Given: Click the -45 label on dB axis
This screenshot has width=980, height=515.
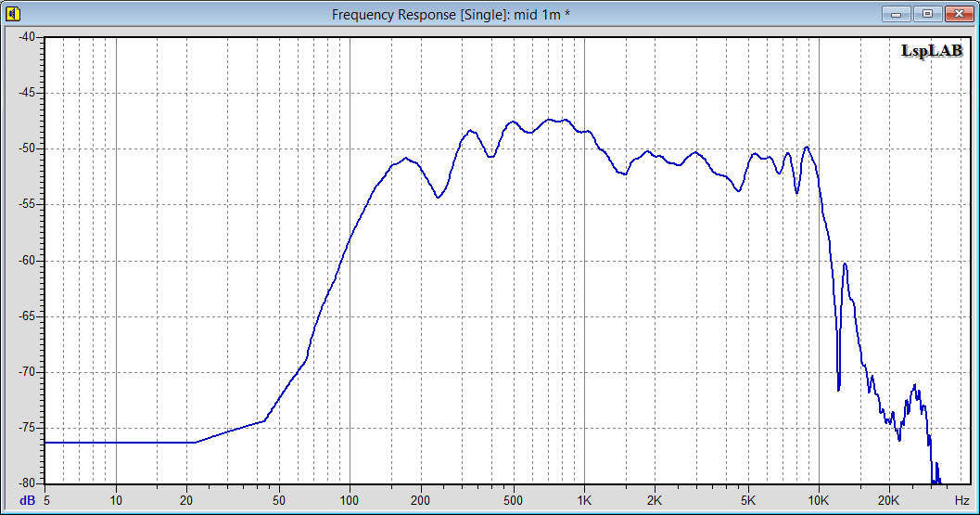Looking at the screenshot, I should click(x=27, y=93).
